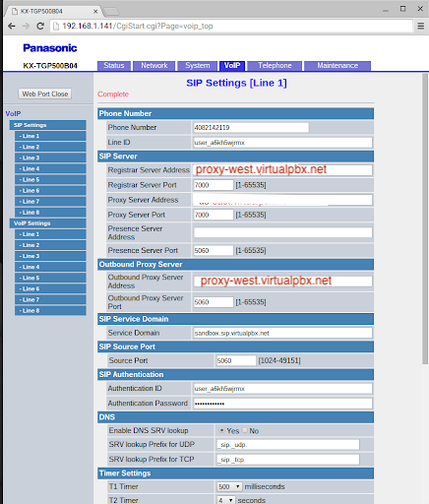Open VoIP Settings Line 5
Screen dimensions: 429x504
point(50,278)
